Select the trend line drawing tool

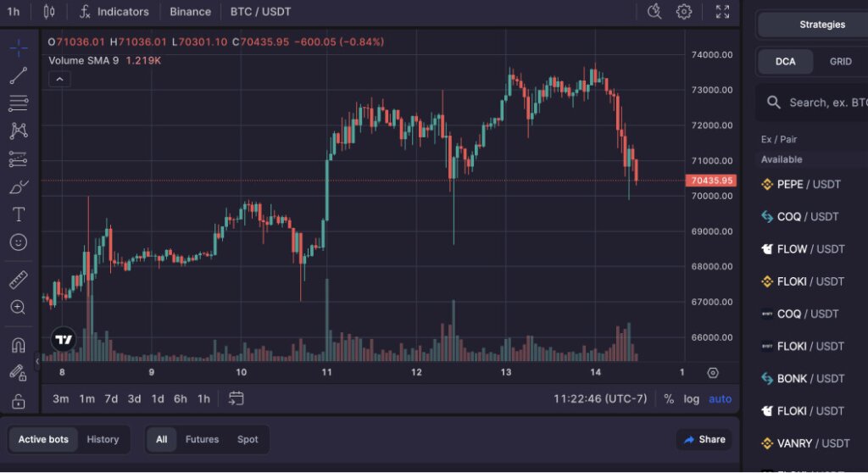(18, 75)
